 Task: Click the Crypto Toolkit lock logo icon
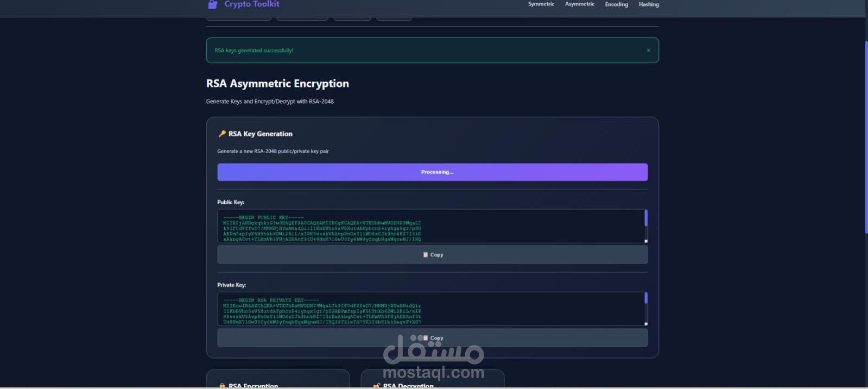pos(213,4)
